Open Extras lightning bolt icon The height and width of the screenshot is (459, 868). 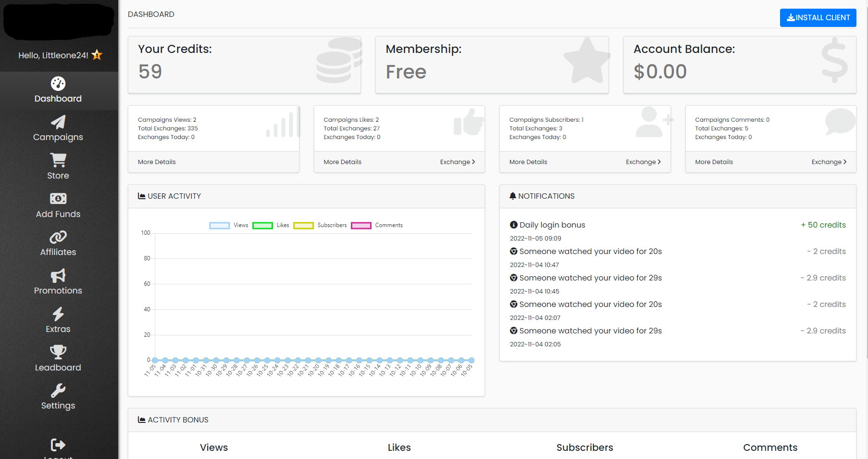pos(58,314)
